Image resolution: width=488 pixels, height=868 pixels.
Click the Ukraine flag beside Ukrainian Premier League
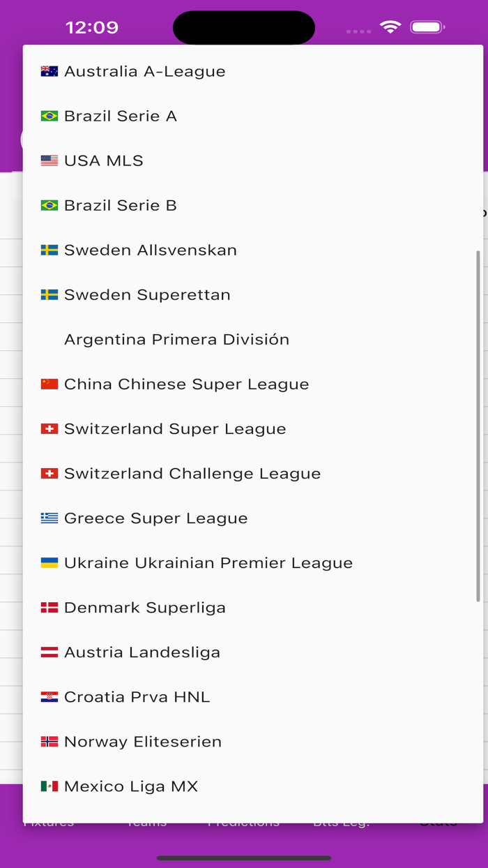coord(48,562)
